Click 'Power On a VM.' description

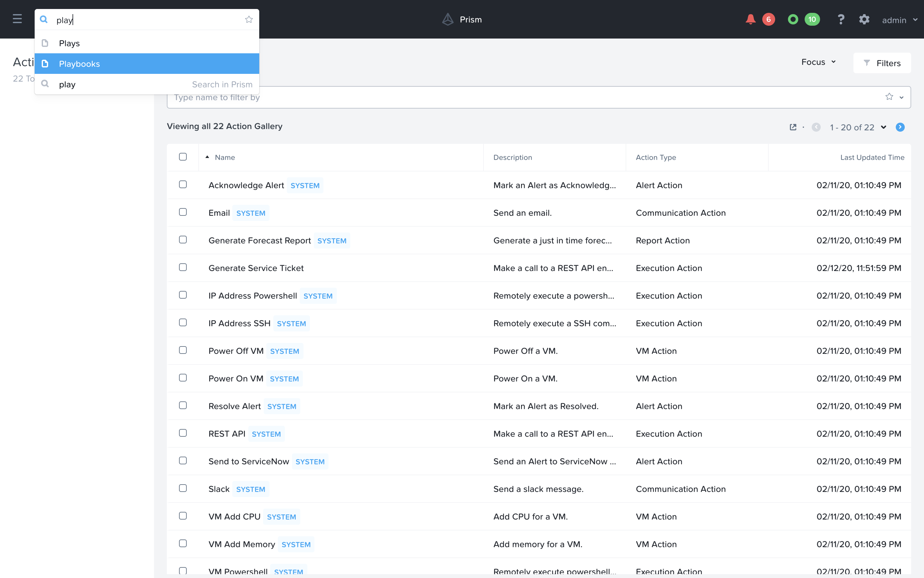pos(525,379)
